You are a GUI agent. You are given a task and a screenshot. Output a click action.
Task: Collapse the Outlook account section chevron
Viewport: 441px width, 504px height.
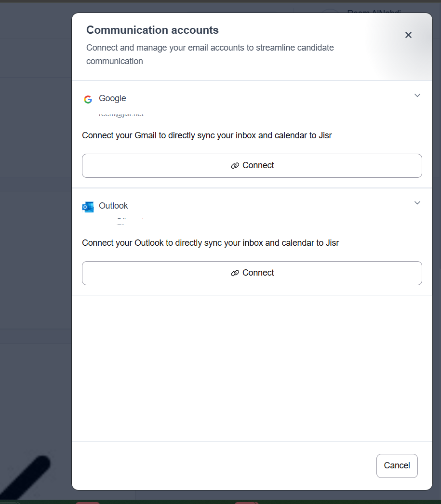click(x=417, y=203)
